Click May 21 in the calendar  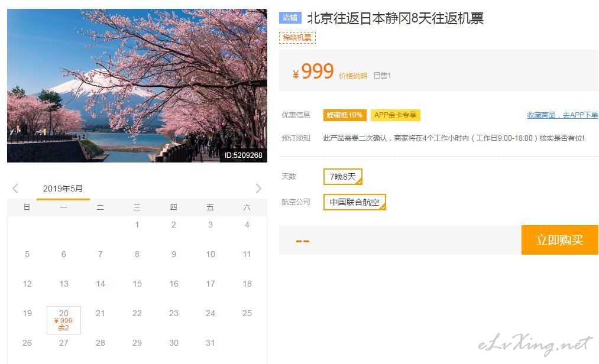pyautogui.click(x=101, y=313)
